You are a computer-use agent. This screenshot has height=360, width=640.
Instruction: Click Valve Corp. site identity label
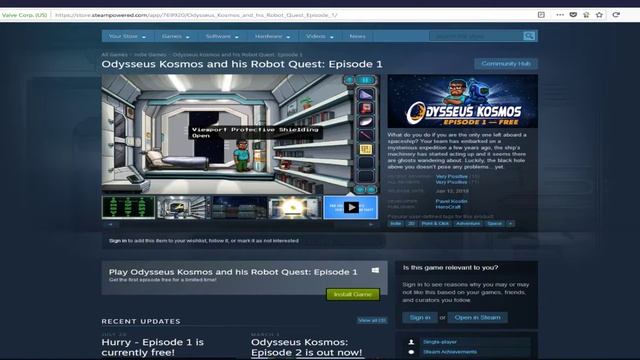[x=24, y=15]
